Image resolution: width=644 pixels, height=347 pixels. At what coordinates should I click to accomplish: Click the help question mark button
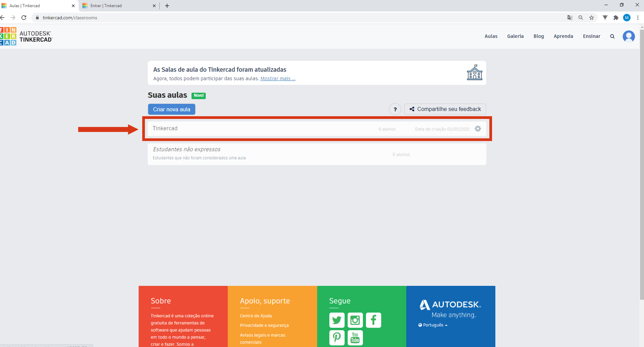[x=395, y=109]
